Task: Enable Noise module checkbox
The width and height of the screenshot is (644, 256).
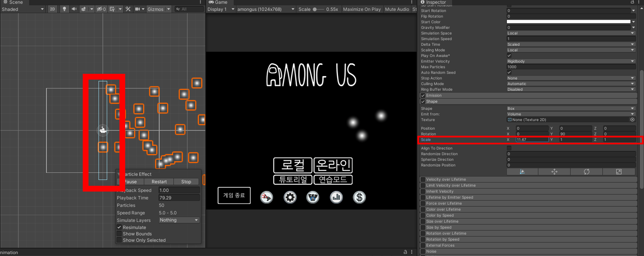Action: tap(423, 251)
